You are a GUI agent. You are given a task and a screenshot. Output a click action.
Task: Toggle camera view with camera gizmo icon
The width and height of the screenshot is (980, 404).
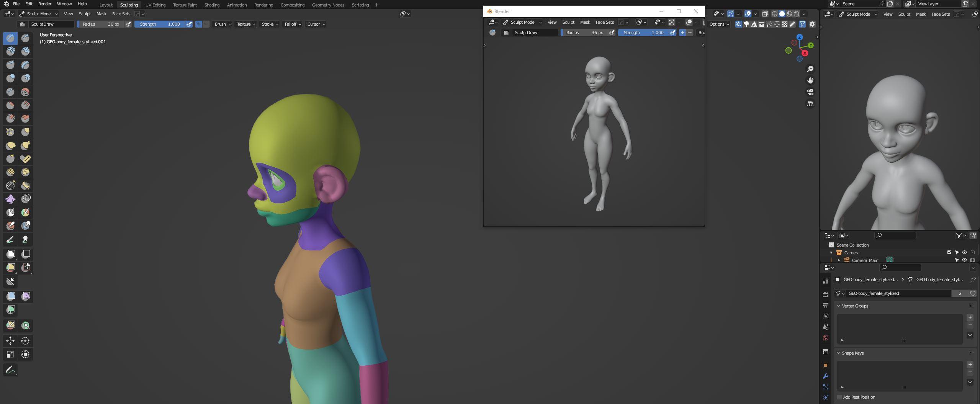pyautogui.click(x=810, y=92)
